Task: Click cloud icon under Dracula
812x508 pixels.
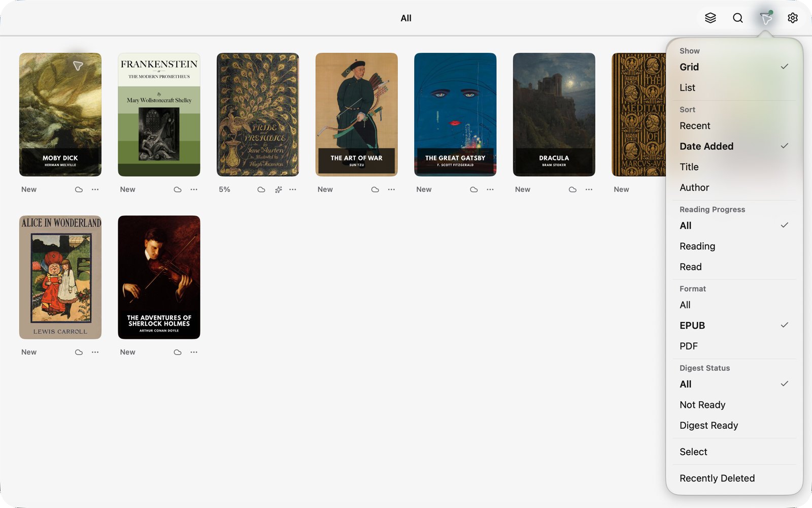Action: point(572,189)
